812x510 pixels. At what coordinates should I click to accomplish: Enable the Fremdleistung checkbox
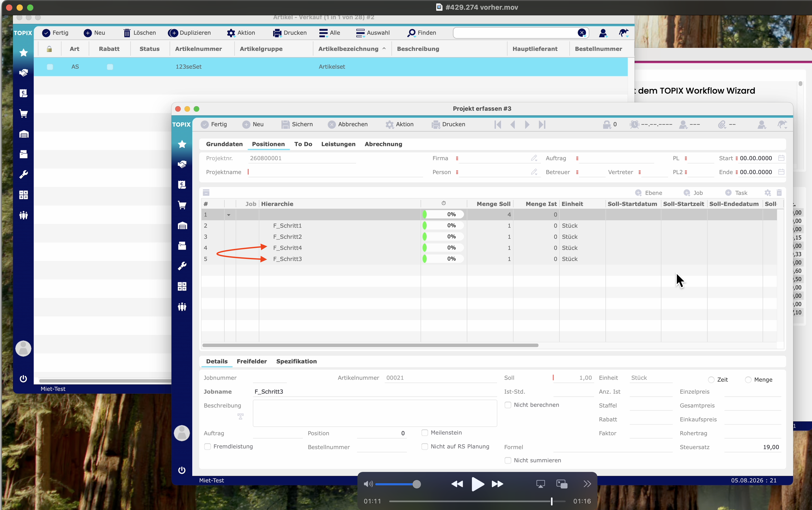coord(207,446)
